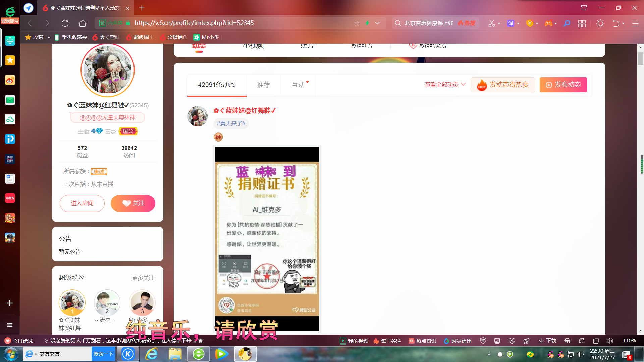Viewport: 644px width, 362px height.
Task: Toggle browser night mode sun icon
Action: pos(600,23)
